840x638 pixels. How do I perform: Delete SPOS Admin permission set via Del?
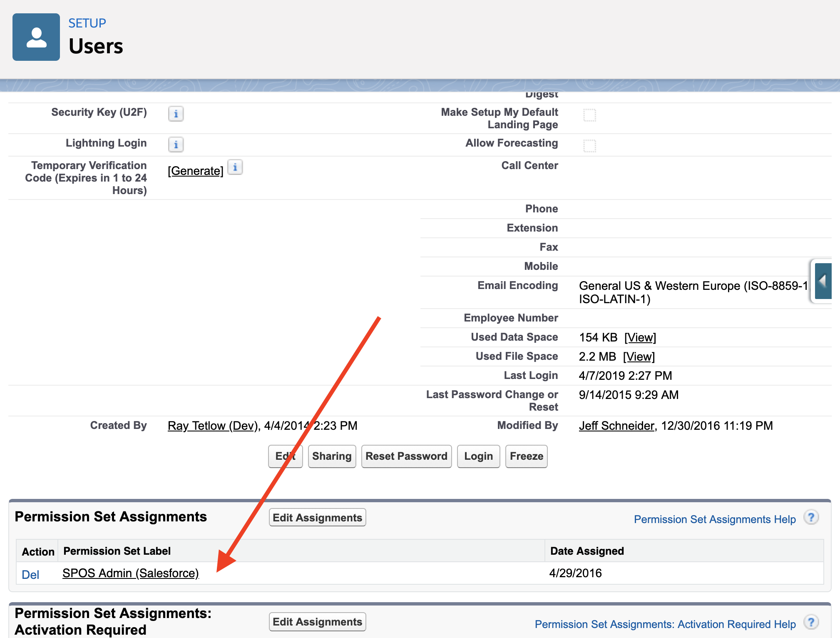tap(30, 575)
